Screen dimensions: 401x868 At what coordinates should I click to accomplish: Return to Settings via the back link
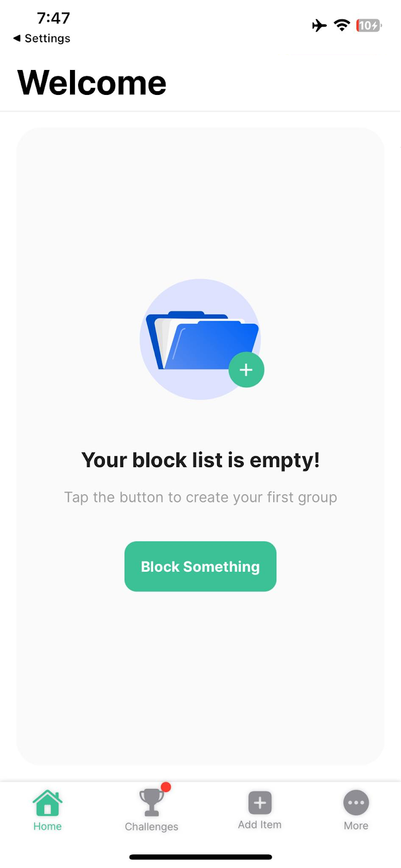tap(41, 38)
